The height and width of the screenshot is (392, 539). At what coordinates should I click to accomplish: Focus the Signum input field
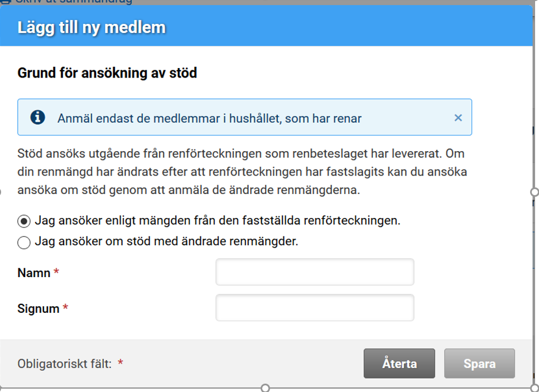coord(315,307)
